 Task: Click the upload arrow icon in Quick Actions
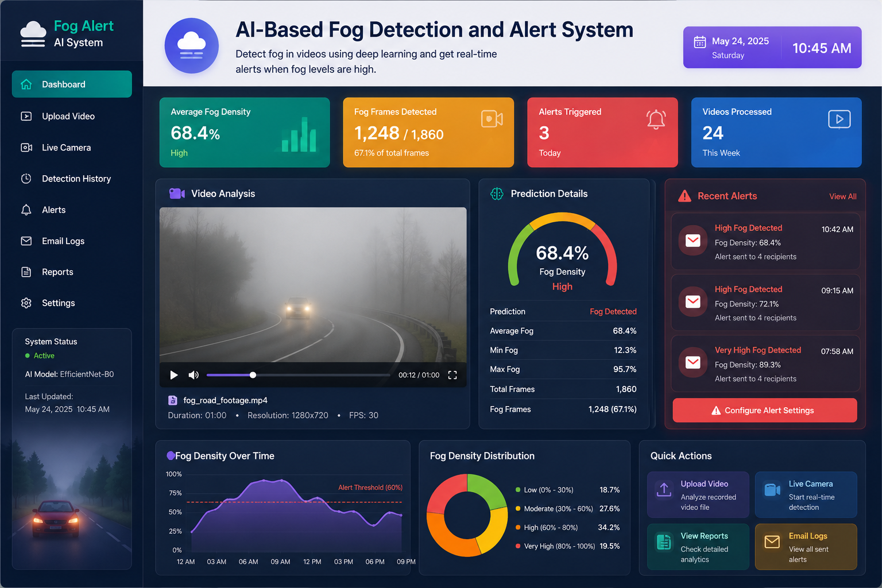pyautogui.click(x=664, y=489)
